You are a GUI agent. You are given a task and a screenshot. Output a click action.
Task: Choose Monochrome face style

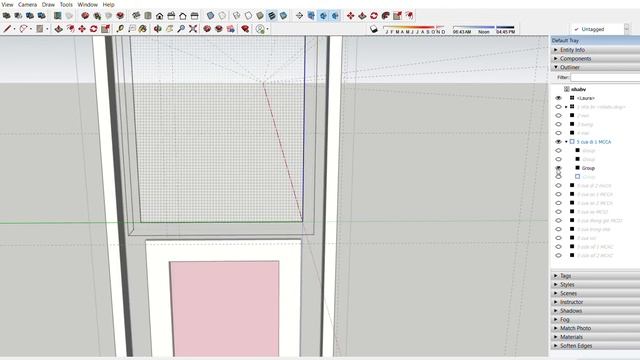(283, 16)
